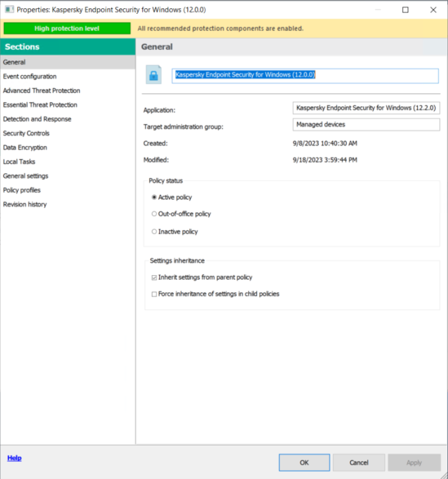Click the High protection level indicator
This screenshot has width=448, height=479.
coord(67,29)
